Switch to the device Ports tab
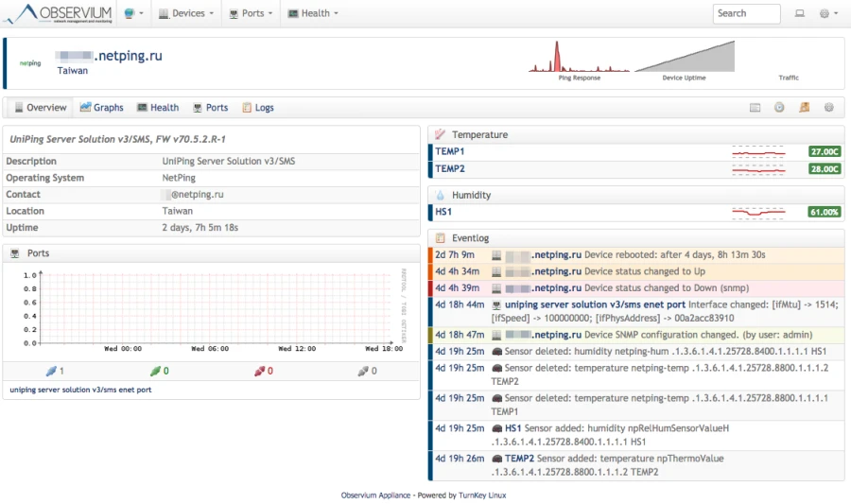 point(211,108)
